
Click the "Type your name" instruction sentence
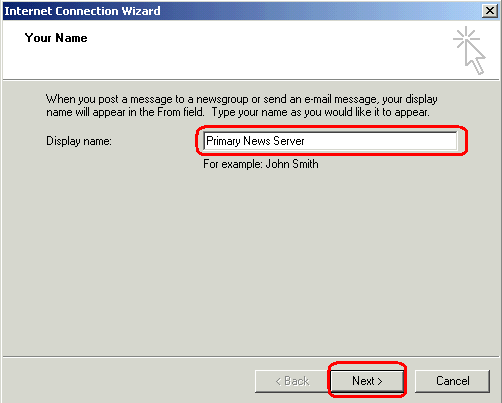pos(321,112)
